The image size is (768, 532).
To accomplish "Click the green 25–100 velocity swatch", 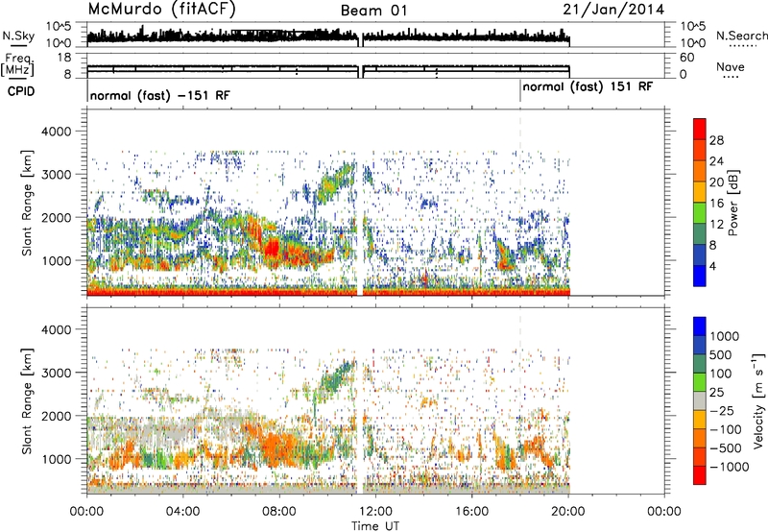I will tap(700, 382).
